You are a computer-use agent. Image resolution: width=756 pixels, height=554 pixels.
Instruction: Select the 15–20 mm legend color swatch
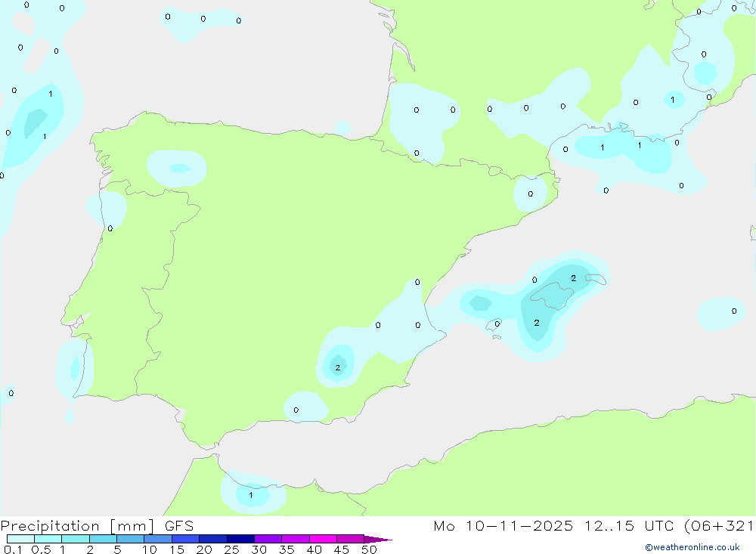point(185,539)
